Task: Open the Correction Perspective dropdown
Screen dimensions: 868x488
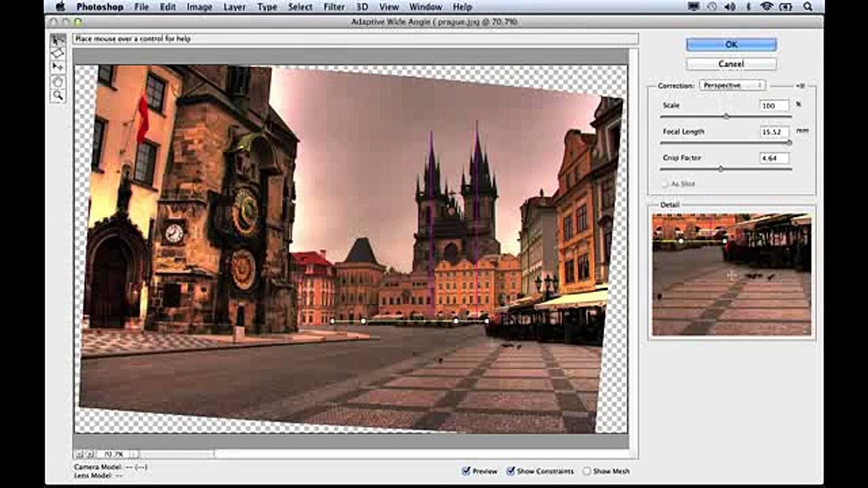Action: [x=732, y=85]
